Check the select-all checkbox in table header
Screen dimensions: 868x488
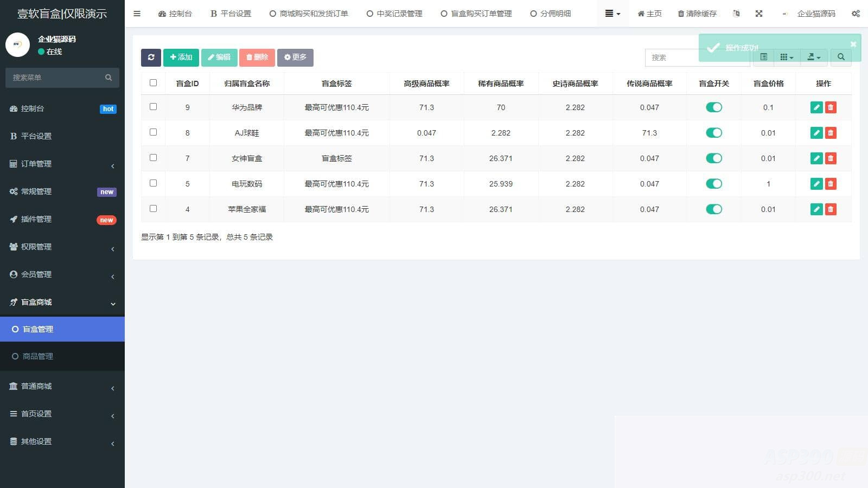pos(153,82)
